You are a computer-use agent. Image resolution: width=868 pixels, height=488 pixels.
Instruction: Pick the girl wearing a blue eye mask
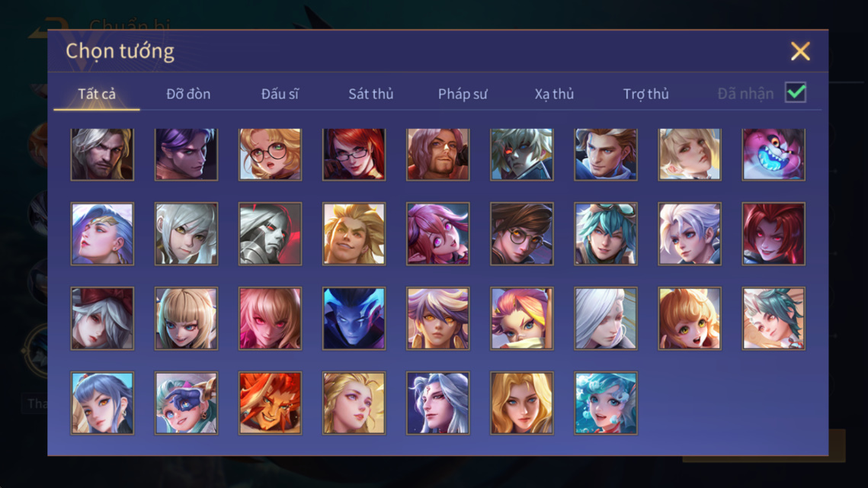[186, 403]
